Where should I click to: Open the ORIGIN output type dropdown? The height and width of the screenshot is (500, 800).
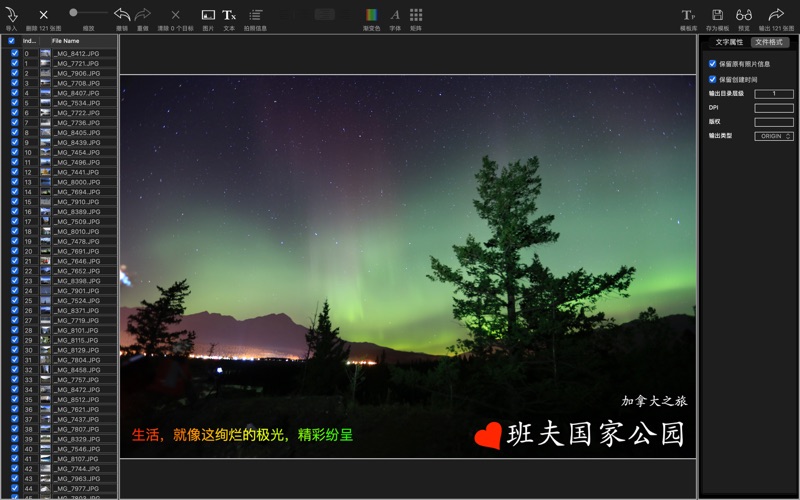(x=774, y=136)
